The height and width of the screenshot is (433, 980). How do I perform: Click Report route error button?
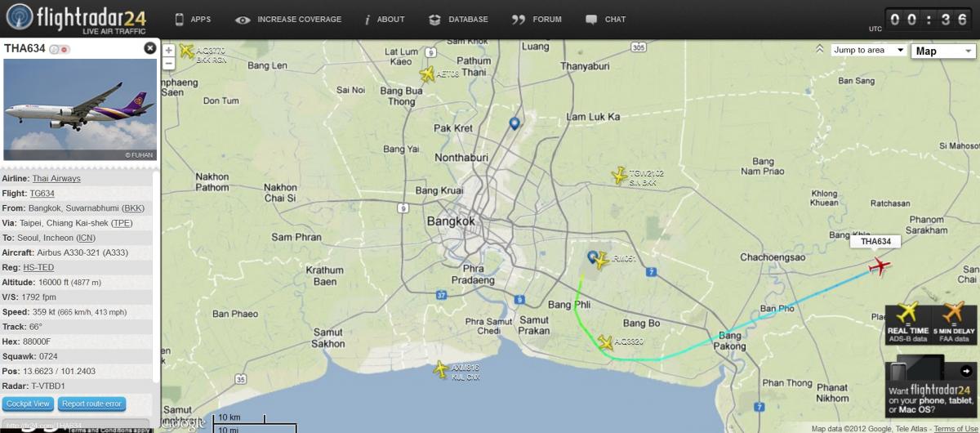pyautogui.click(x=92, y=404)
